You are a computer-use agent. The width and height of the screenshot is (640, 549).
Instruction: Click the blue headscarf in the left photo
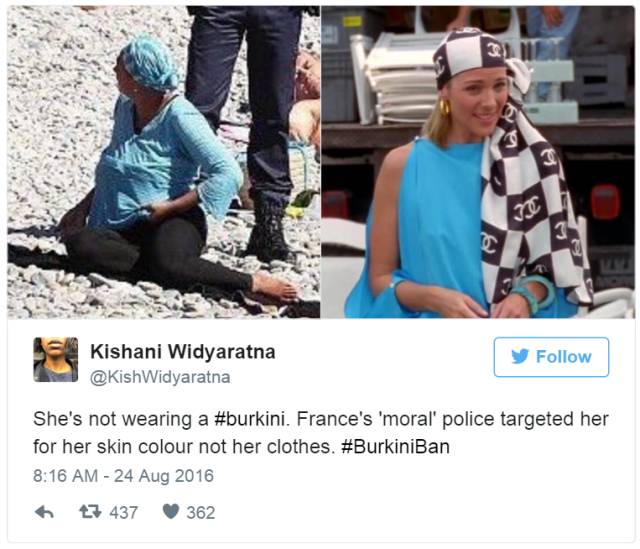[150, 63]
